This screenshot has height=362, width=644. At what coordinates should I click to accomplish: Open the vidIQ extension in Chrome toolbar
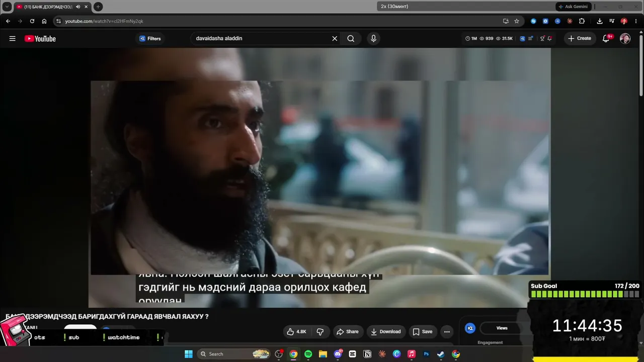point(557,21)
